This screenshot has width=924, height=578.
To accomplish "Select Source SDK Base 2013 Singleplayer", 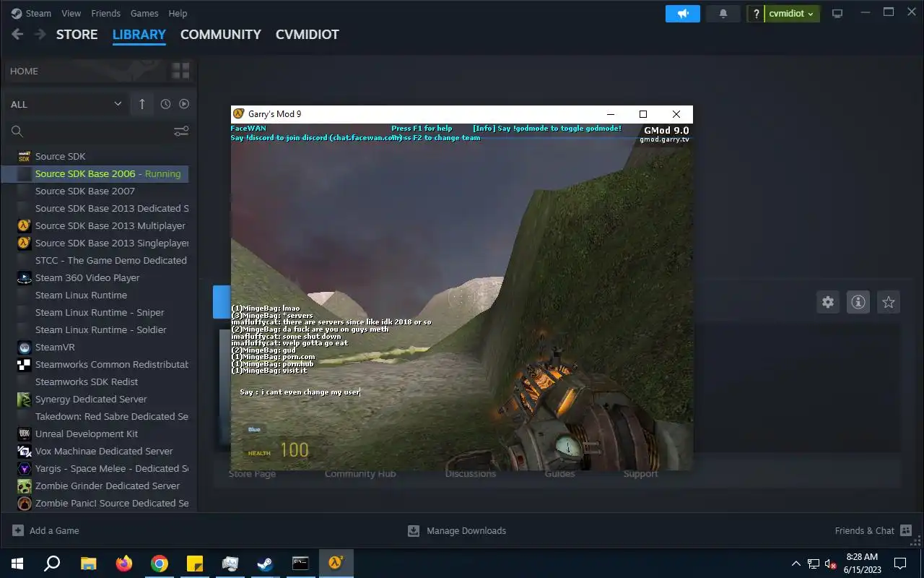I will coord(95,243).
